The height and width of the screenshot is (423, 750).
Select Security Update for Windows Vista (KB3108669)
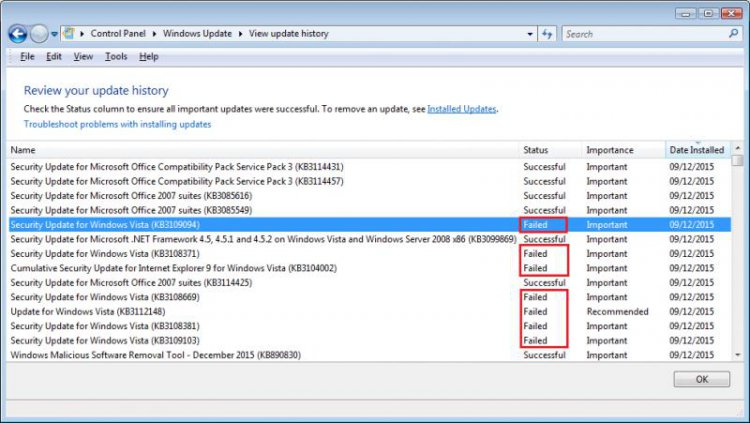pos(370,297)
